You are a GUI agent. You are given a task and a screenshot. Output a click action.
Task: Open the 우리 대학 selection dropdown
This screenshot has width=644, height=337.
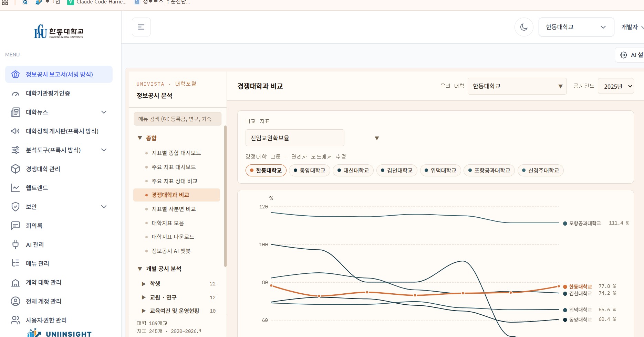point(517,86)
